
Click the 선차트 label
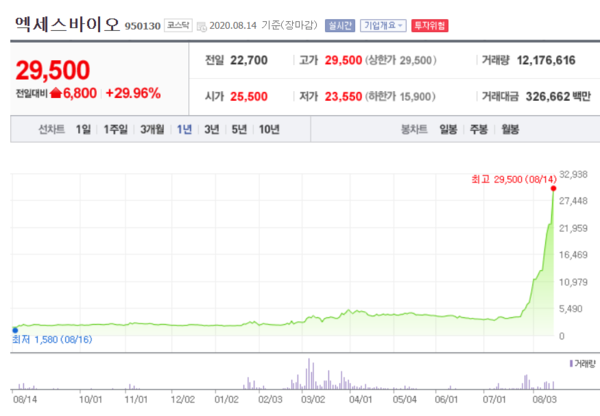tap(52, 129)
